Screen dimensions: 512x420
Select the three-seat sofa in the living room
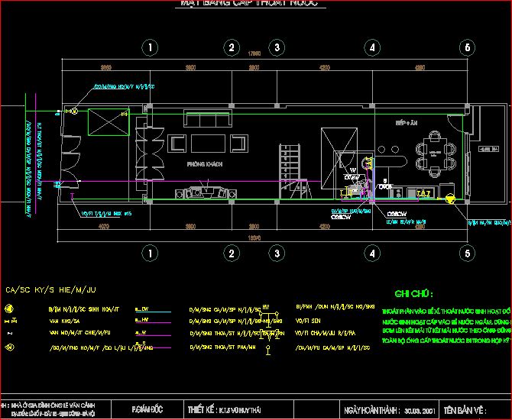208,118
